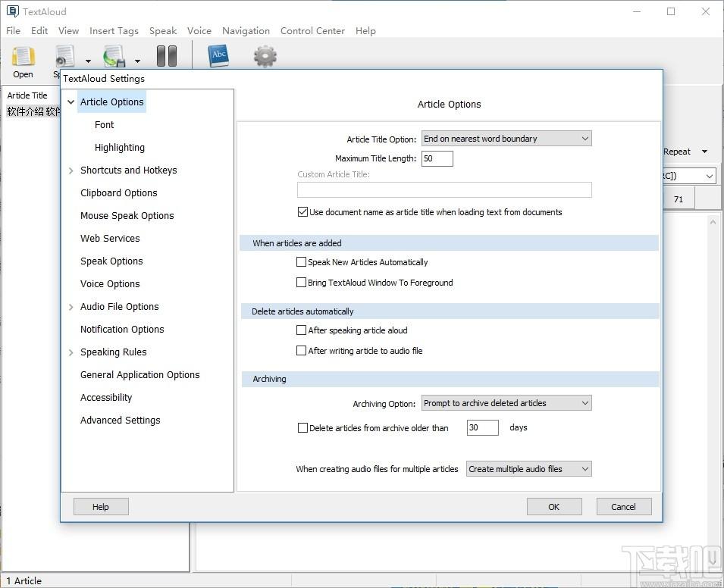Open the File menu
This screenshot has width=724, height=588.
pyautogui.click(x=13, y=31)
